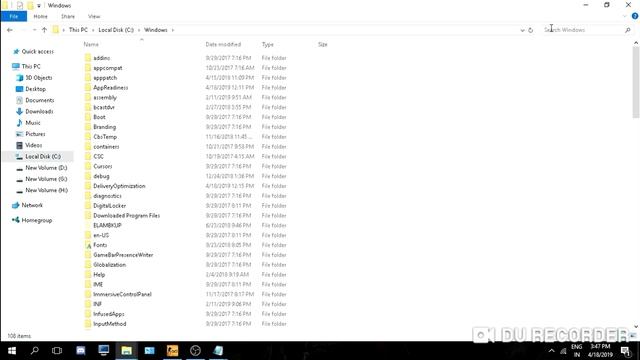
Task: Click the search magnifier icon
Action: click(x=628, y=30)
